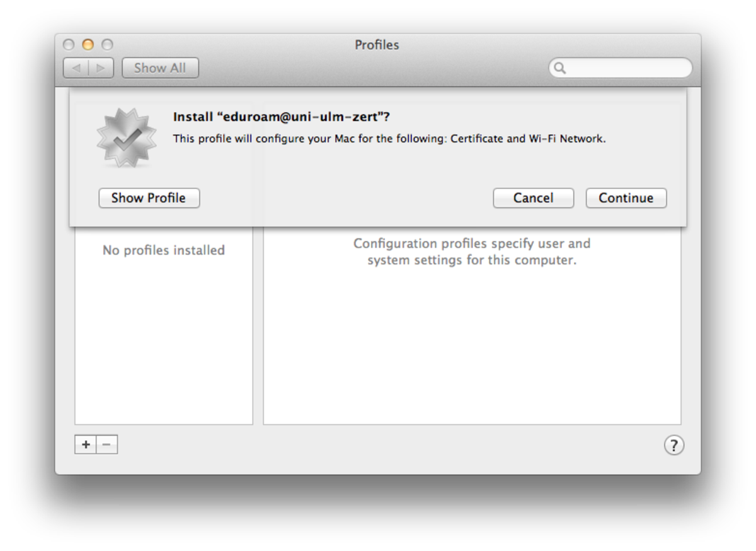Screen dimensions: 756x551
Task: Remove a profile with the minus button
Action: click(x=106, y=444)
